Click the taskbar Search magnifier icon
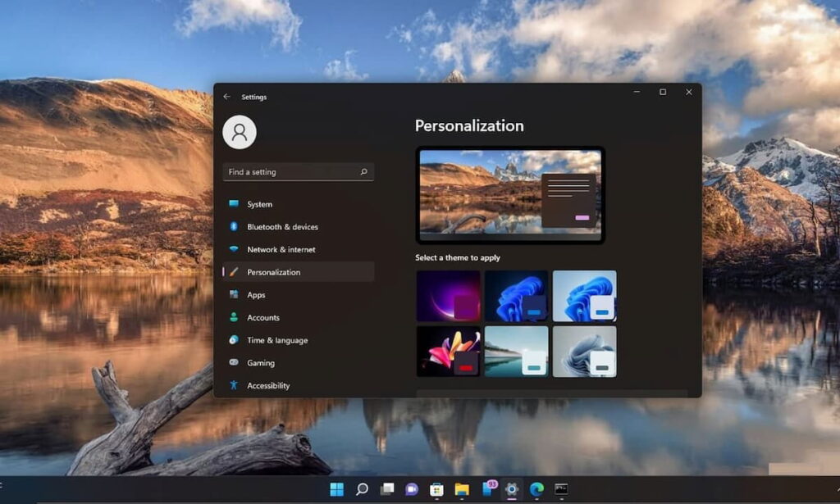Image resolution: width=840 pixels, height=504 pixels. pyautogui.click(x=362, y=489)
